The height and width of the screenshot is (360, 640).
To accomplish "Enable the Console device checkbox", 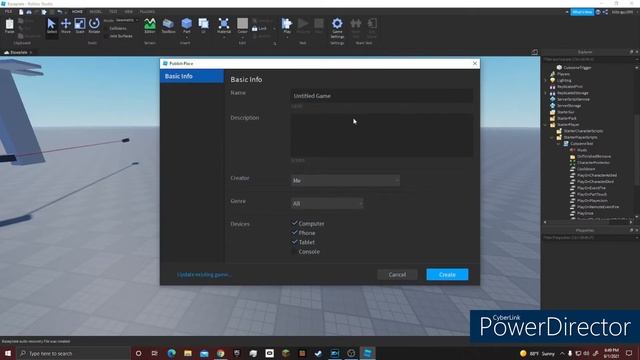I will [x=295, y=251].
